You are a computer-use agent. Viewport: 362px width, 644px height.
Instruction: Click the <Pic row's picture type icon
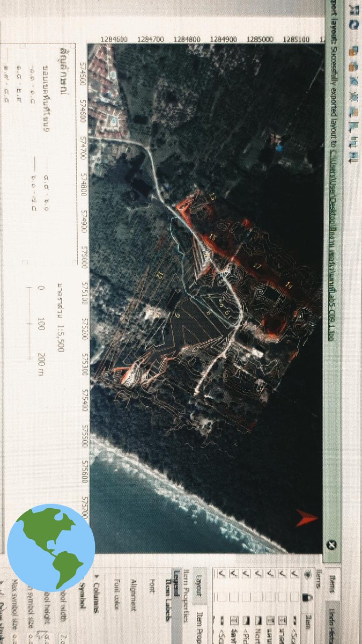(x=246, y=620)
